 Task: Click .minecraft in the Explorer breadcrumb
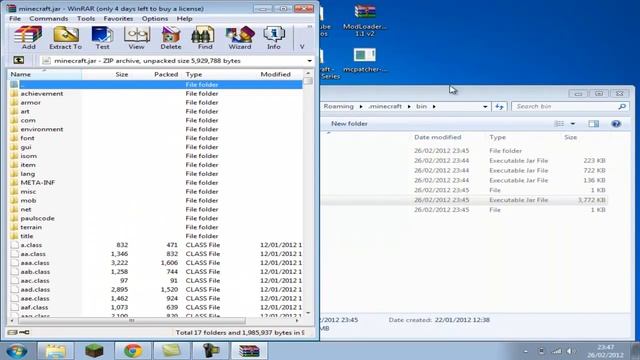pos(385,107)
